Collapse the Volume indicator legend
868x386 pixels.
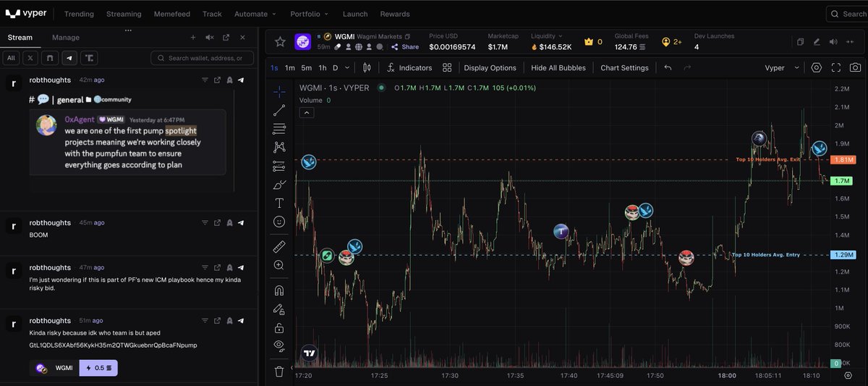point(307,112)
